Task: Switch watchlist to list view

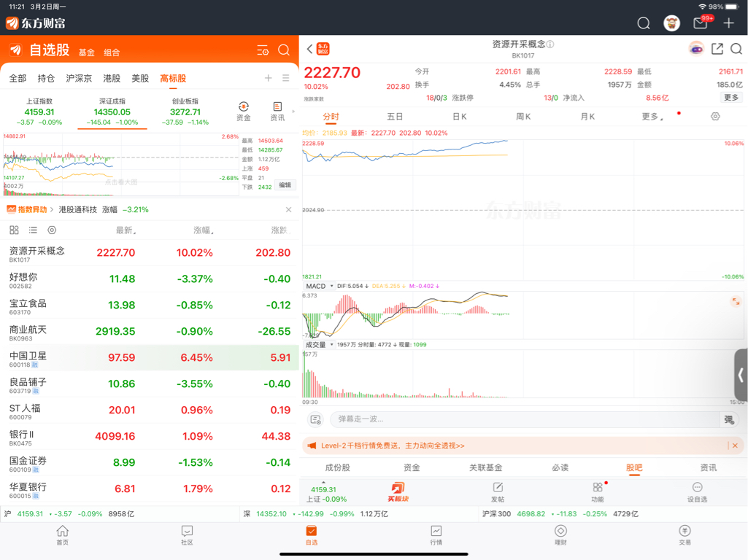Action: (x=33, y=230)
